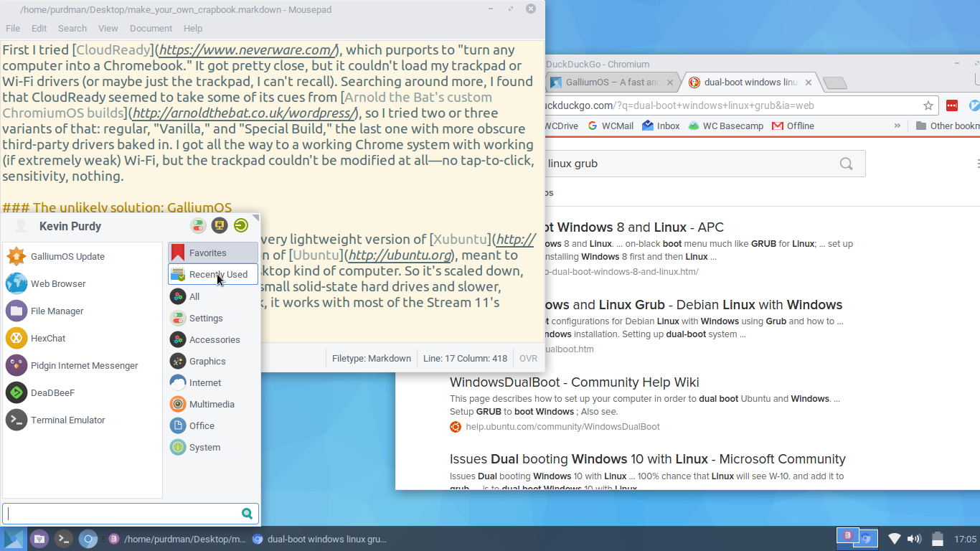Open HexChat from the favorites list
The image size is (980, 551).
click(x=83, y=338)
